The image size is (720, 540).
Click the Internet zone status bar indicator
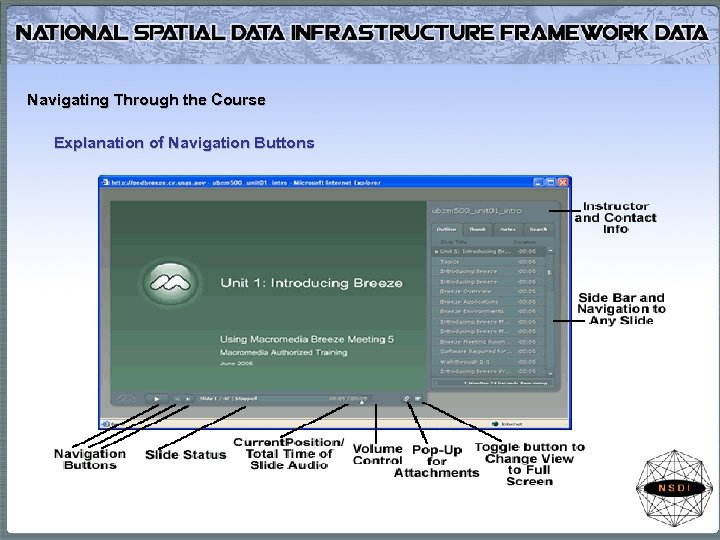(507, 424)
